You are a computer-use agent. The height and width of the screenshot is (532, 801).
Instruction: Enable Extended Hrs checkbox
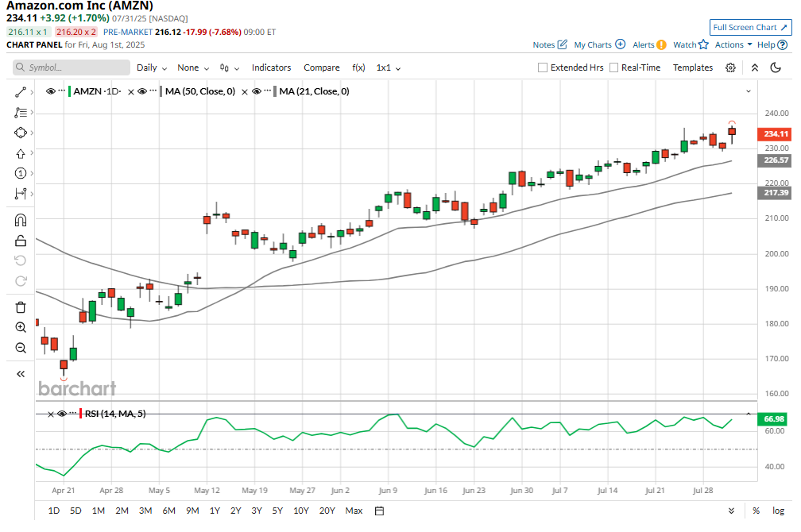pos(543,67)
